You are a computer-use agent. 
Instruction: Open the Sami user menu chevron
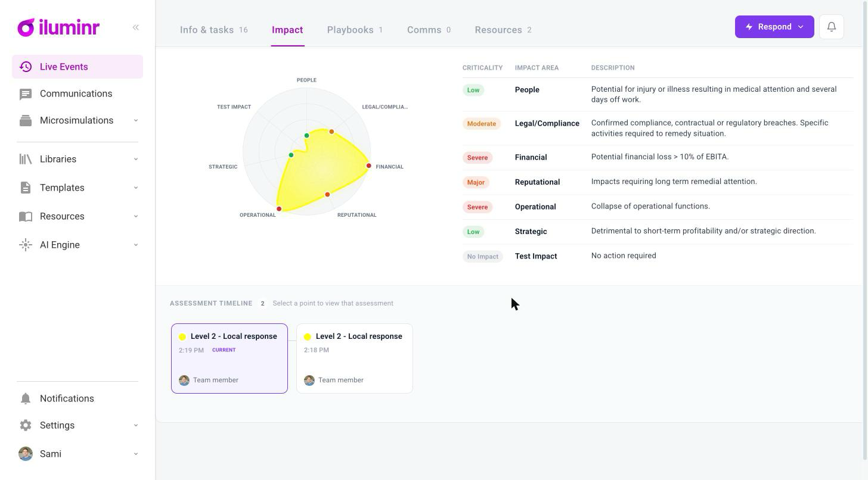pyautogui.click(x=136, y=454)
